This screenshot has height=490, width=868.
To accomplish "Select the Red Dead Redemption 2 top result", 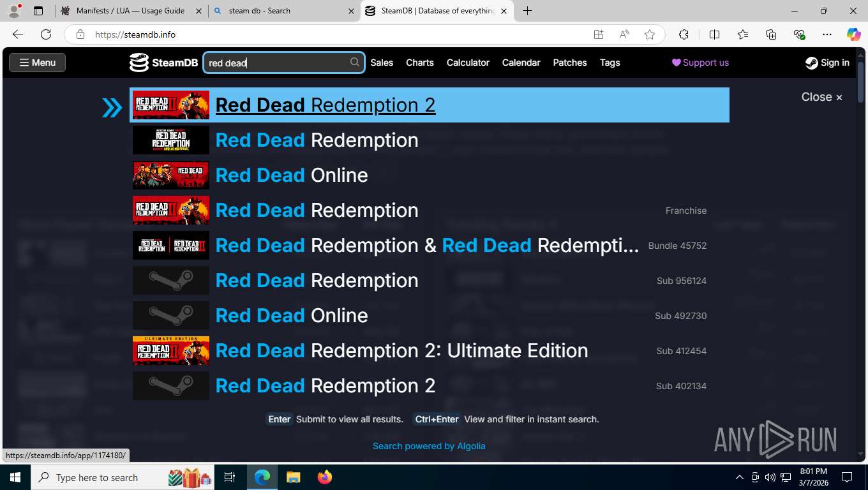I will 429,105.
